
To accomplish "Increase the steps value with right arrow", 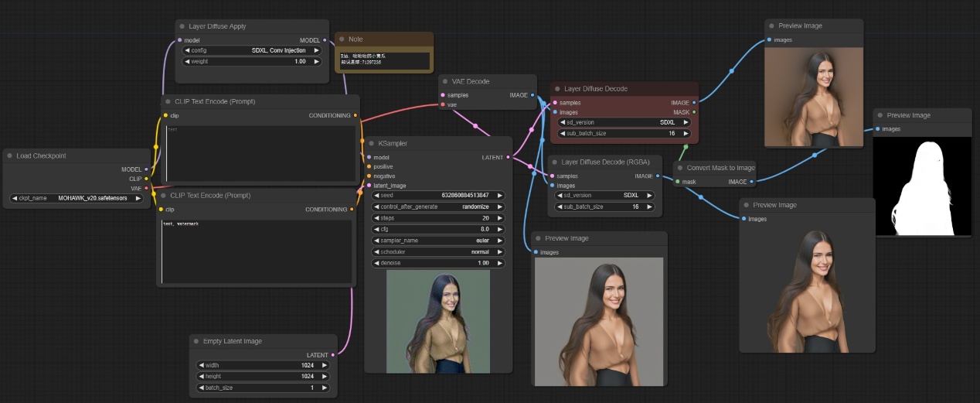I will pyautogui.click(x=500, y=218).
